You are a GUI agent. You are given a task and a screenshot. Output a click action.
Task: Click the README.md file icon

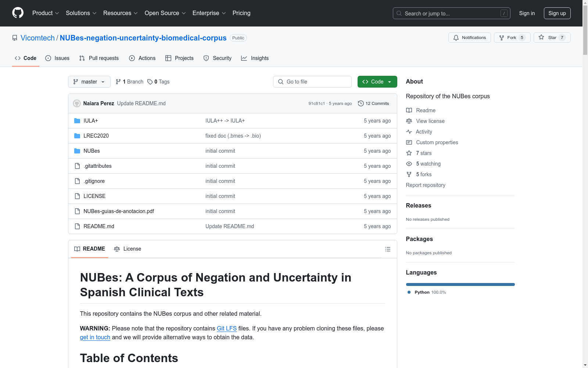[77, 226]
